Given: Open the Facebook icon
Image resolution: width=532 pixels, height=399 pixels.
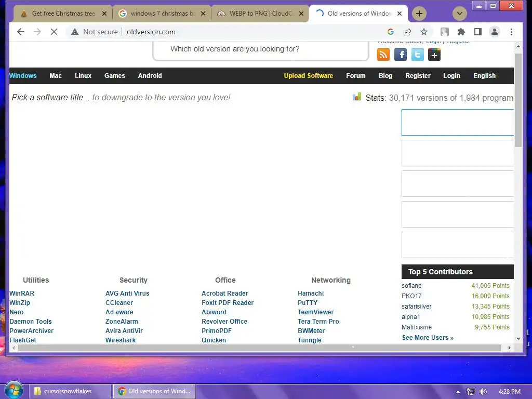Looking at the screenshot, I should point(401,55).
